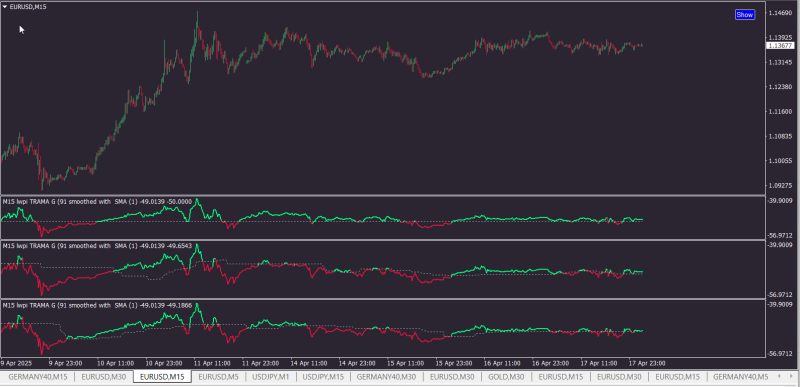Viewport: 800px width, 387px height.
Task: Click the current price label 1.13677
Action: [779, 46]
